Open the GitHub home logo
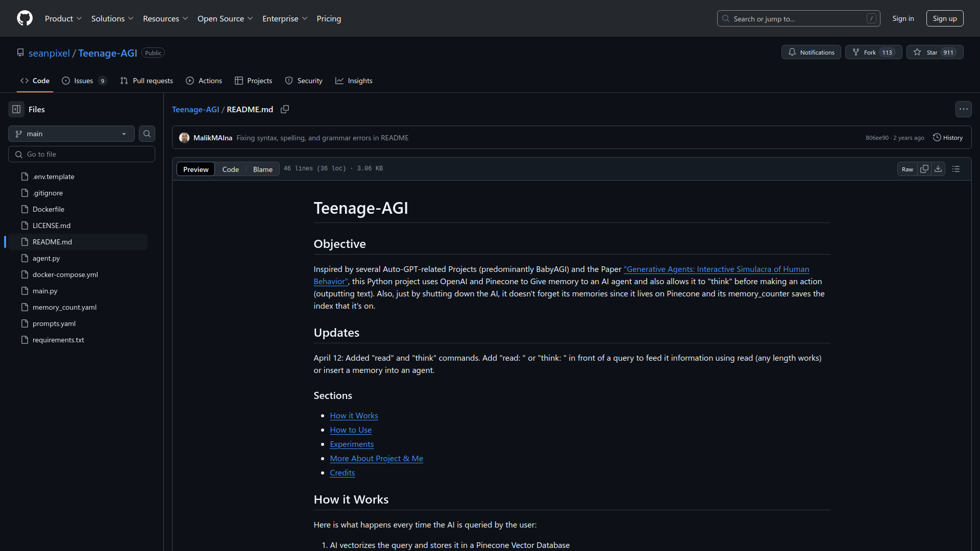980x551 pixels. point(24,18)
